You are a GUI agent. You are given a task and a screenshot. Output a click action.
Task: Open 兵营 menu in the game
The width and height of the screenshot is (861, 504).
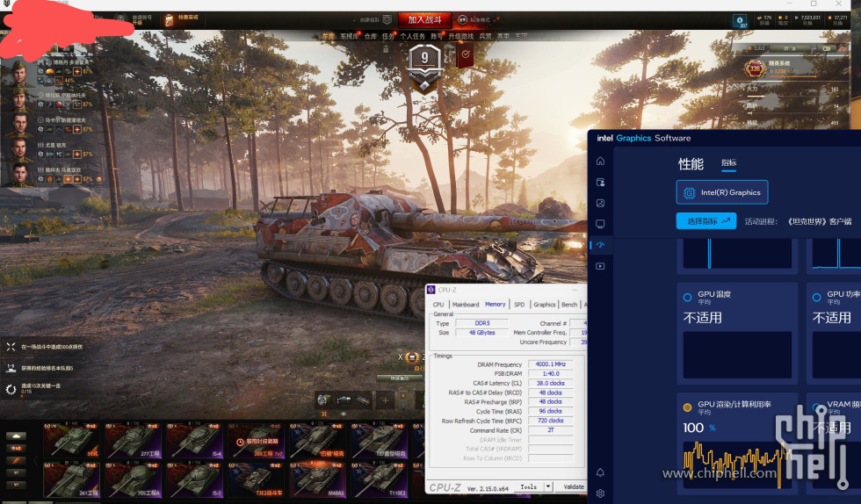coord(485,36)
